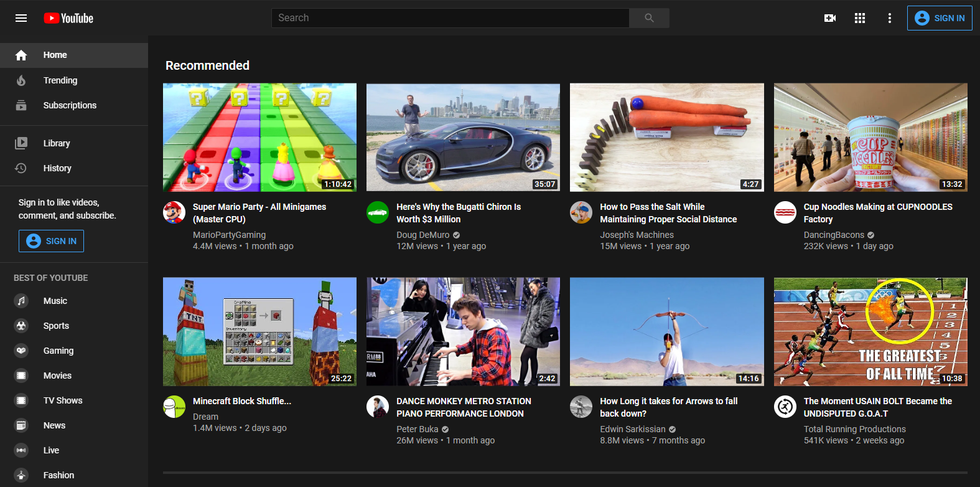980x487 pixels.
Task: Open History in the sidebar
Action: tap(57, 168)
